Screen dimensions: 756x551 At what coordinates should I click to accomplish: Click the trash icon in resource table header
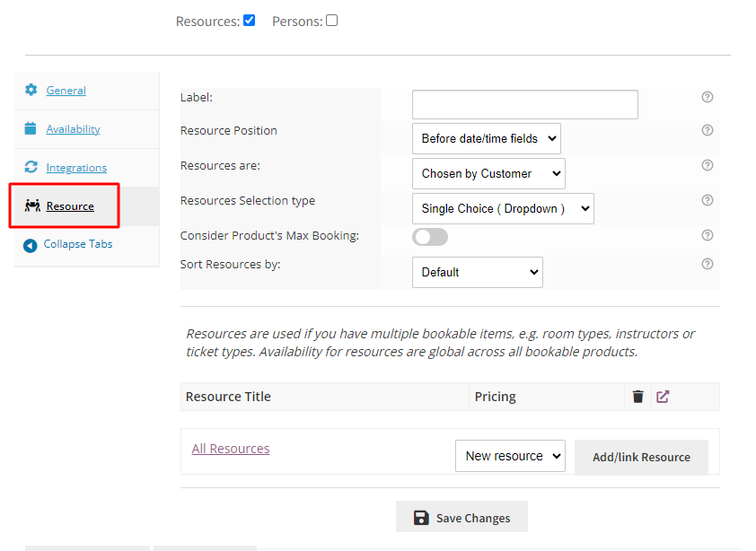point(637,397)
